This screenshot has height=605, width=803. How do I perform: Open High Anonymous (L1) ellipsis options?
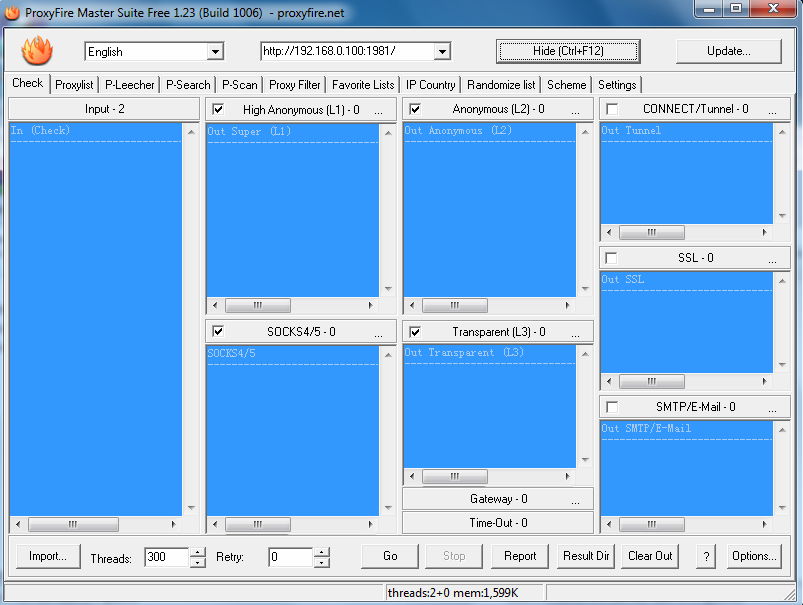pos(378,110)
